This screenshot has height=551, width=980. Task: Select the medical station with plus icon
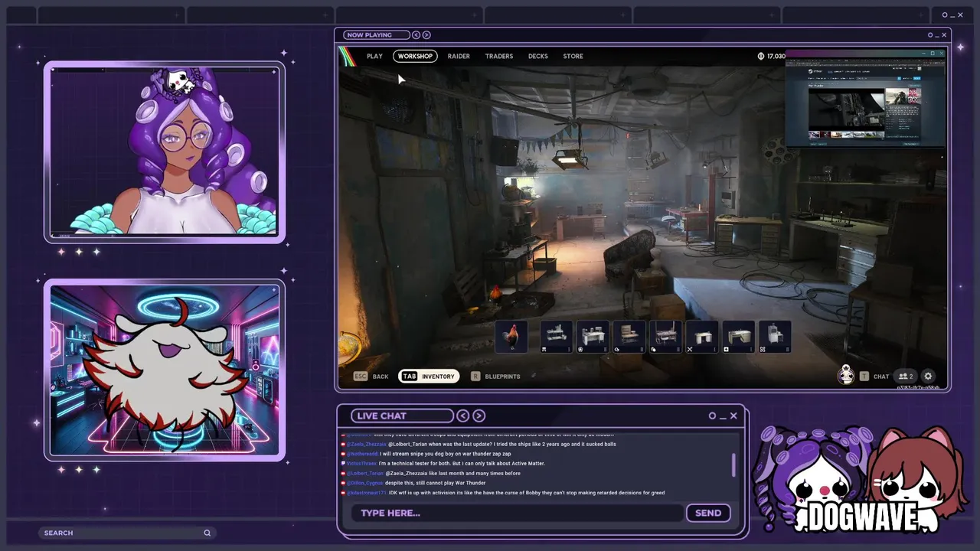pyautogui.click(x=739, y=337)
